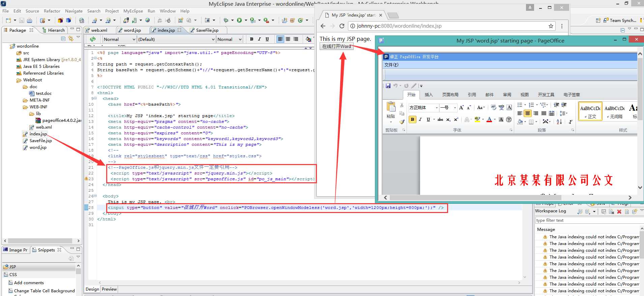Click the Debug bug icon in toolbar
This screenshot has width=644, height=296.
[x=226, y=20]
